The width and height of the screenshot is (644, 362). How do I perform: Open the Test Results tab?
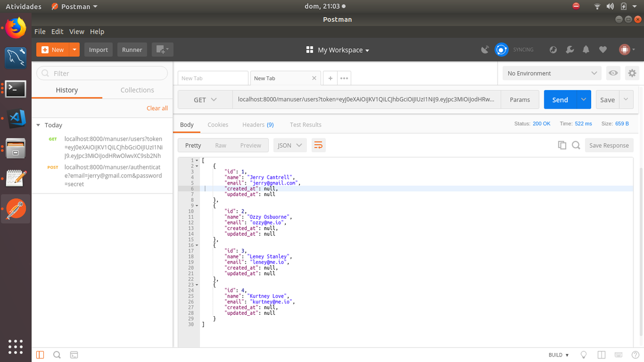pos(305,125)
